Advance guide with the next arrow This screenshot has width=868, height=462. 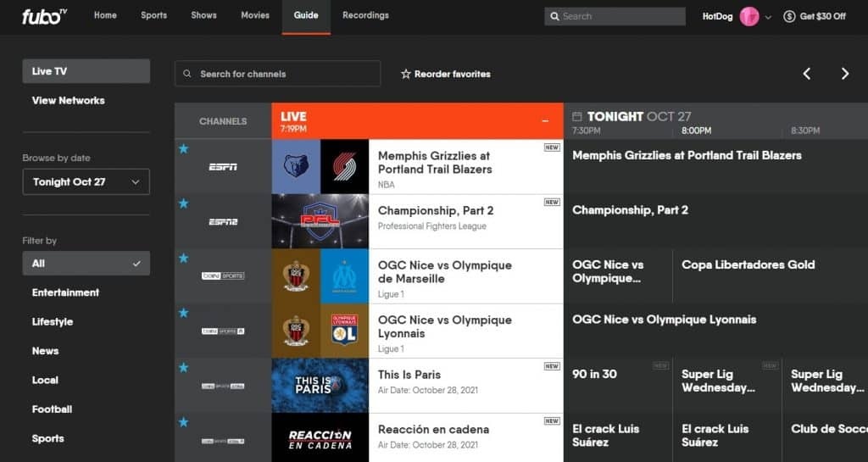click(x=845, y=74)
